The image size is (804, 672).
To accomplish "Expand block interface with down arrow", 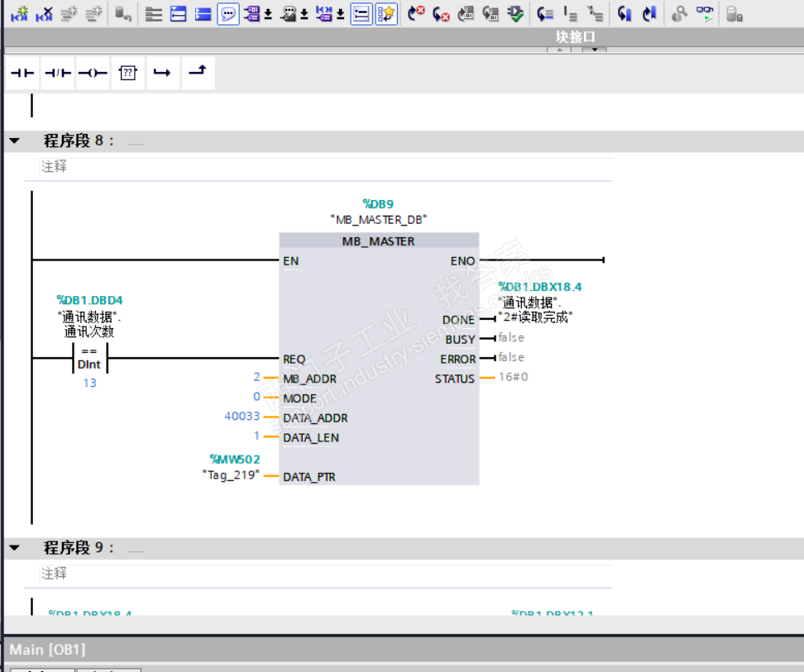I will pyautogui.click(x=594, y=50).
